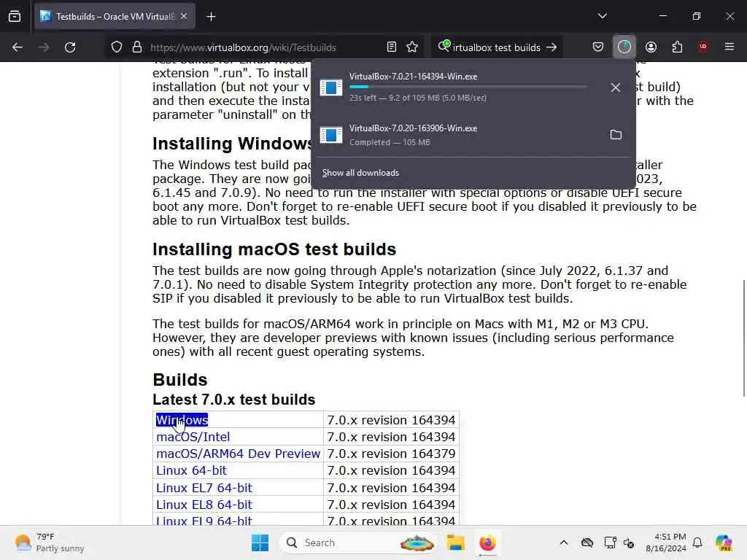This screenshot has height=560, width=747.
Task: Open the notifications bell icon
Action: pyautogui.click(x=697, y=542)
